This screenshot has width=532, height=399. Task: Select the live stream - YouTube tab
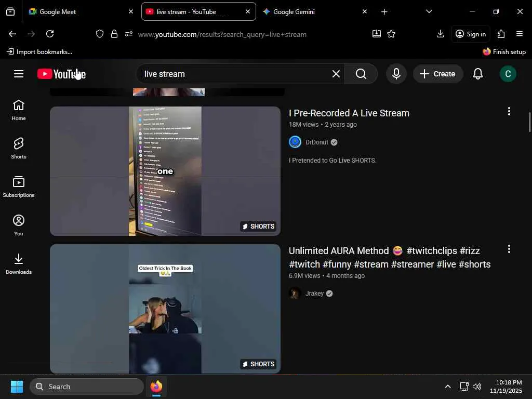[x=198, y=12]
